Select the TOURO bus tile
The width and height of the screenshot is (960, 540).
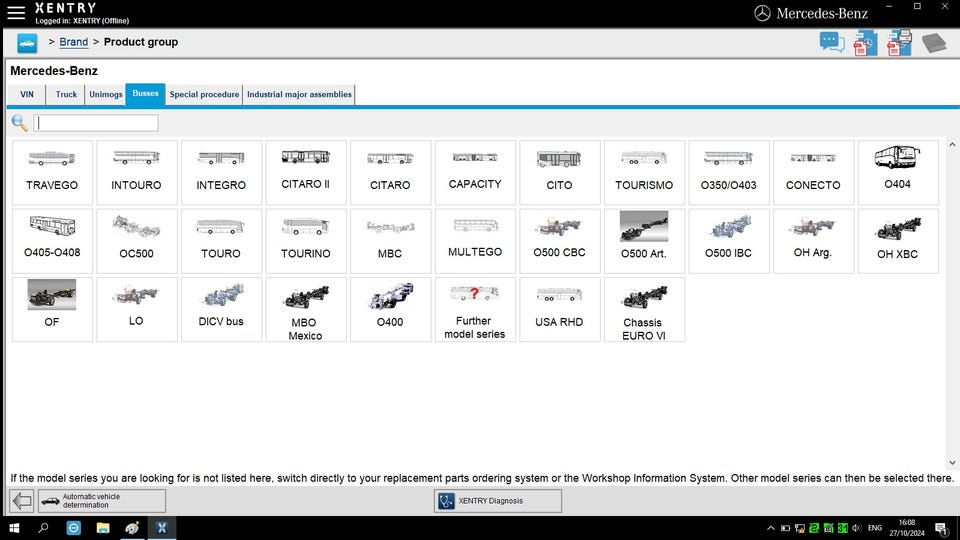221,241
